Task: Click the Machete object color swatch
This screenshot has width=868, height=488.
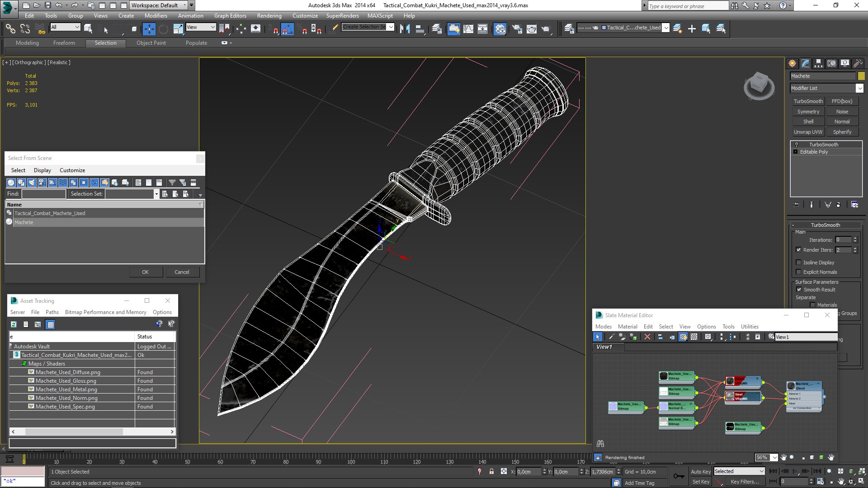Action: point(861,76)
